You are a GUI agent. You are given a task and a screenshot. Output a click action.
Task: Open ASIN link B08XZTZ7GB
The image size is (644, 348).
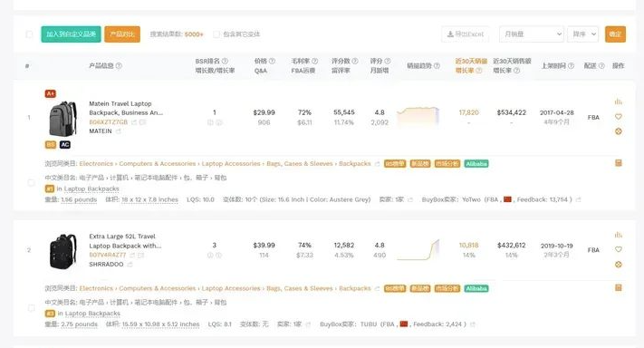(x=109, y=122)
